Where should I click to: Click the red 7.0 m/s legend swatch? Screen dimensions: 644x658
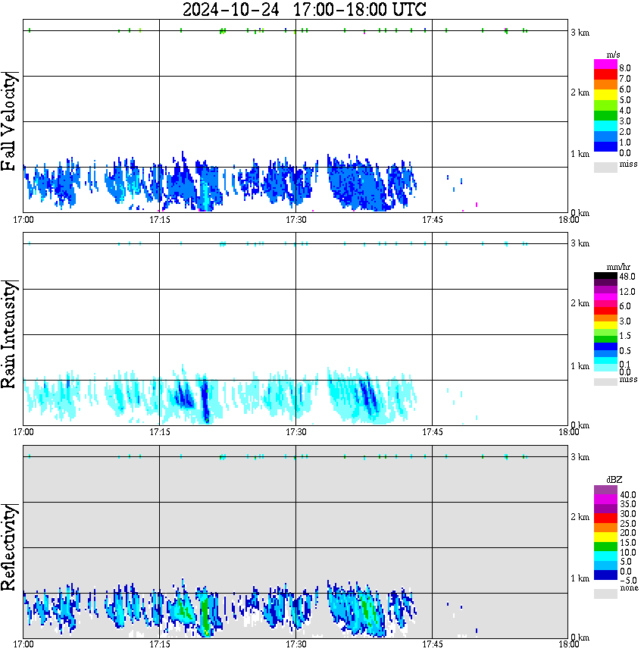click(x=605, y=75)
